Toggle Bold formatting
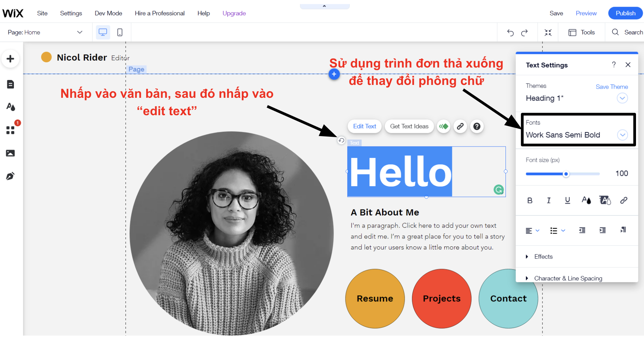 click(x=530, y=200)
